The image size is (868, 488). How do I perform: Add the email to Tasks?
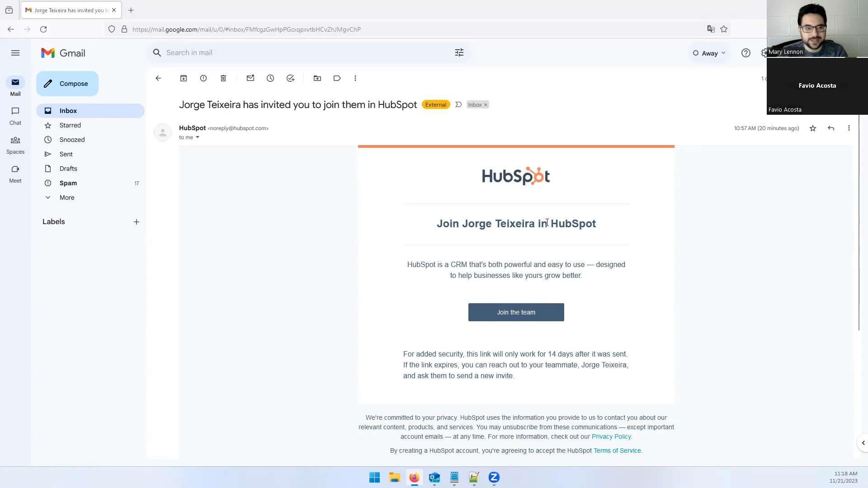coord(291,78)
